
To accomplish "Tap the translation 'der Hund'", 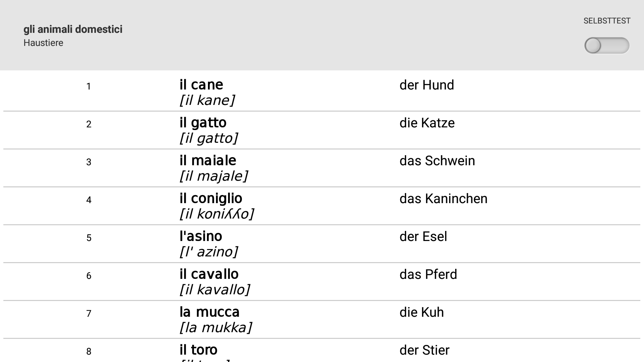I will point(427,85).
